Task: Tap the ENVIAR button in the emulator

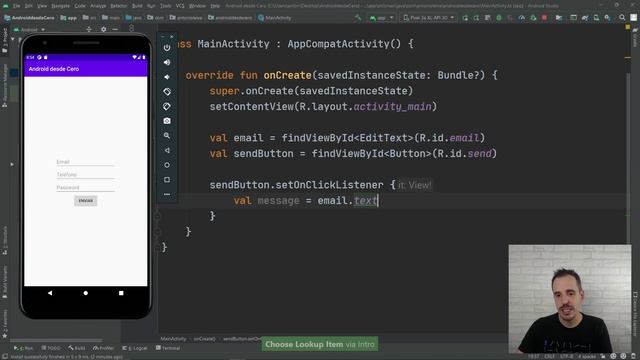Action: coord(86,201)
